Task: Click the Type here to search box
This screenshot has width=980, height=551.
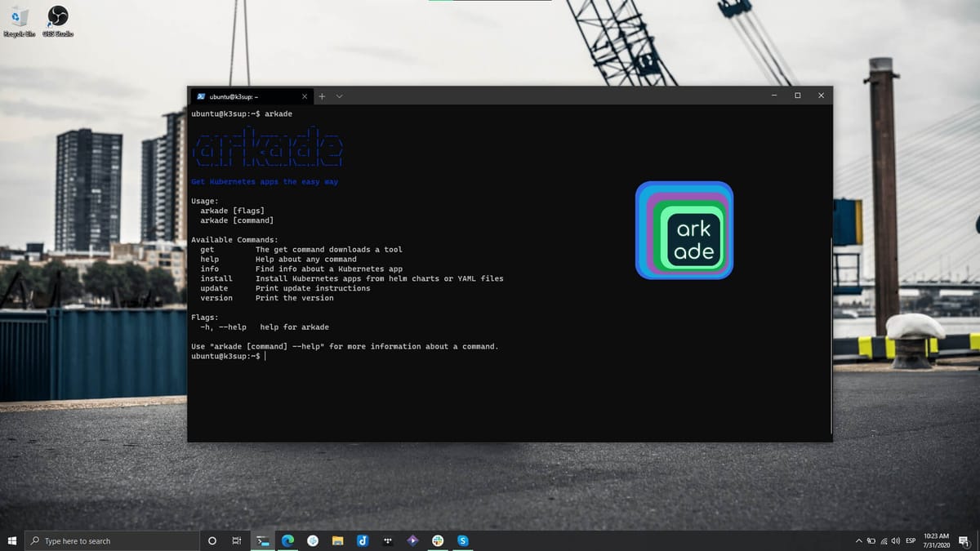Action: [x=113, y=540]
